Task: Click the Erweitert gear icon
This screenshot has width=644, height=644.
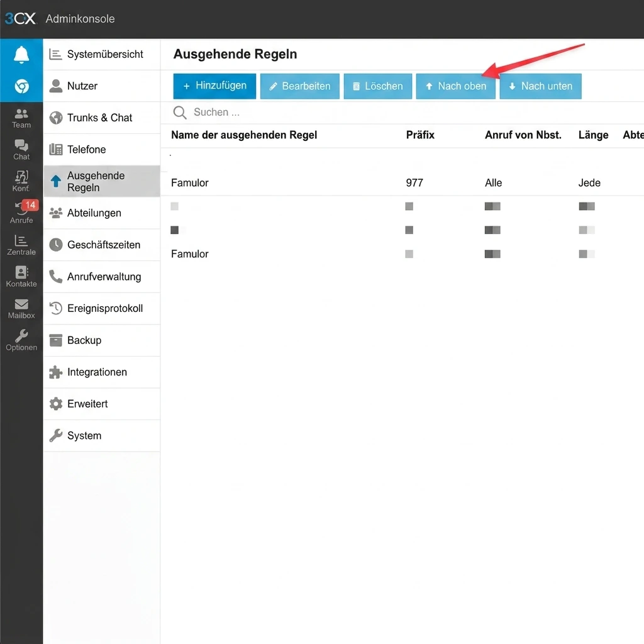Action: [55, 404]
